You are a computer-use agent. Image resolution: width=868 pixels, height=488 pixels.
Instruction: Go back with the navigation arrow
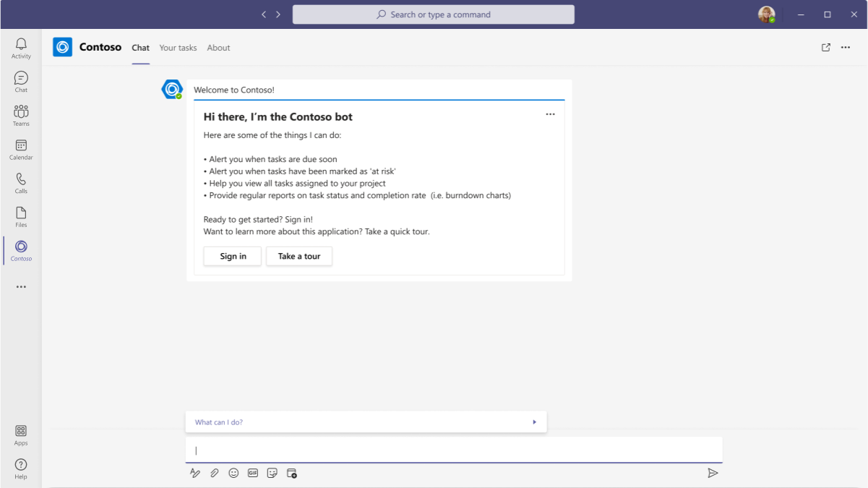[x=264, y=14]
